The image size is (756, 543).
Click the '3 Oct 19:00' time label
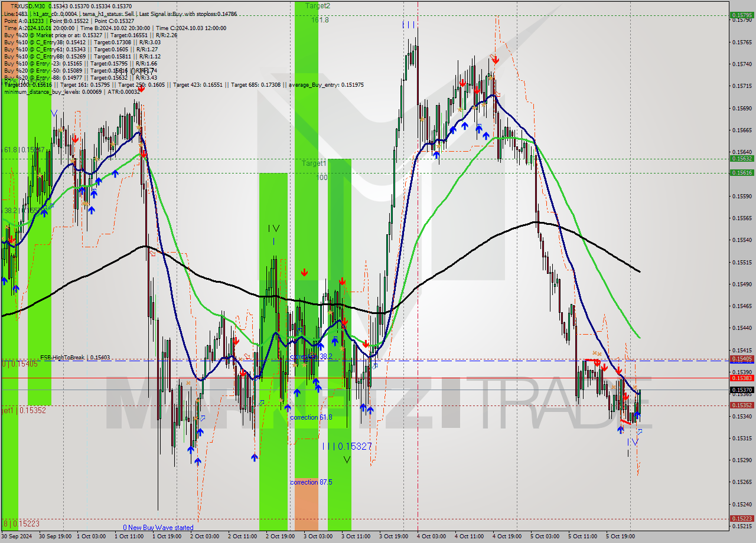(395, 537)
